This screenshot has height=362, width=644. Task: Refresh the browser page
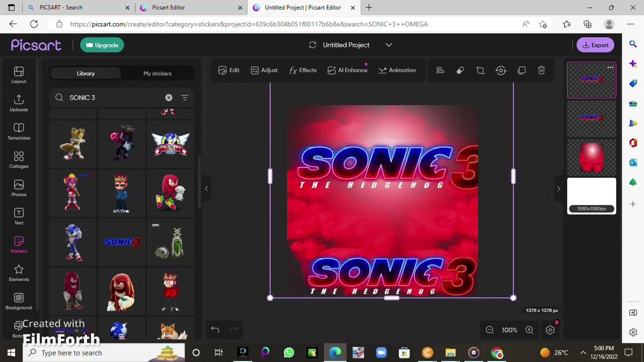(34, 24)
